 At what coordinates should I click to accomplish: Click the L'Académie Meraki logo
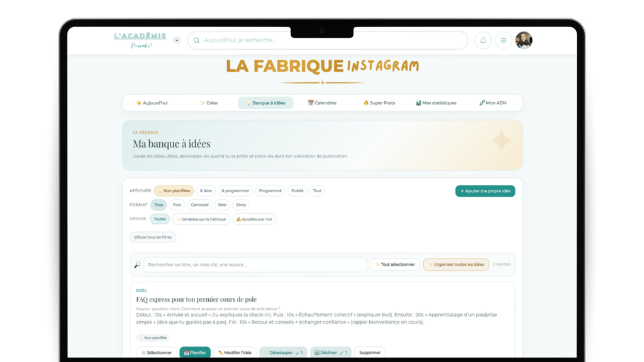point(140,40)
